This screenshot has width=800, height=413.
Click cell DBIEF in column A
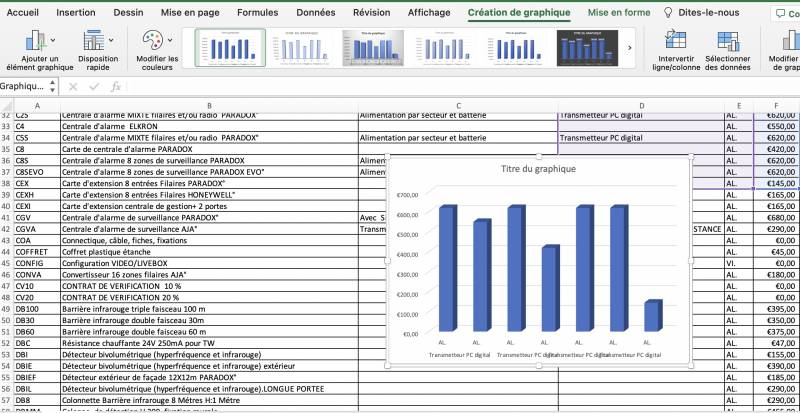tap(37, 377)
